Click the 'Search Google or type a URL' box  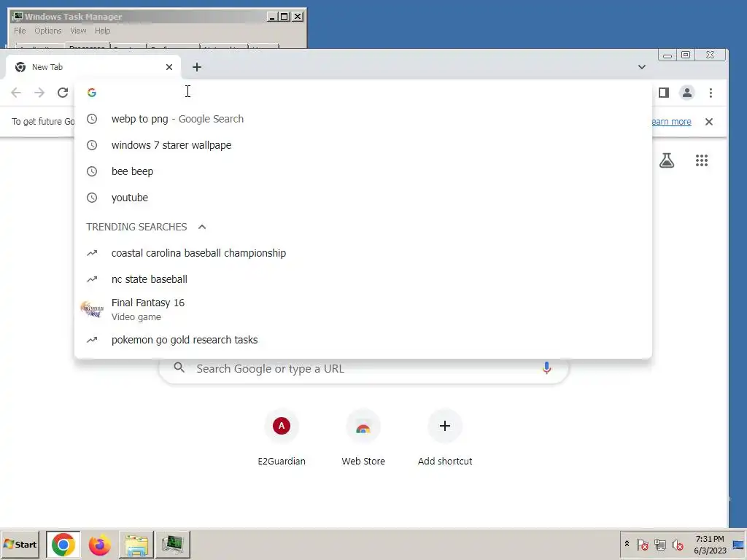pos(363,368)
